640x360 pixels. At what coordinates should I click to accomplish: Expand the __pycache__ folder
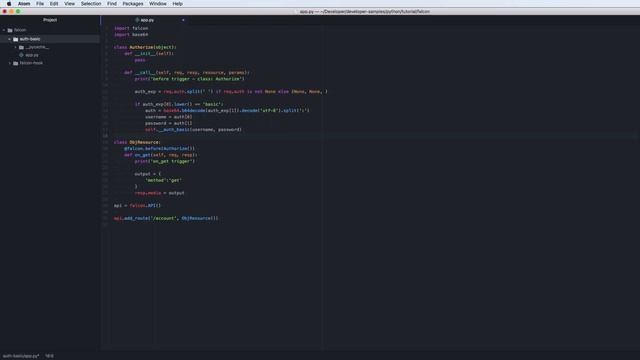coord(16,47)
